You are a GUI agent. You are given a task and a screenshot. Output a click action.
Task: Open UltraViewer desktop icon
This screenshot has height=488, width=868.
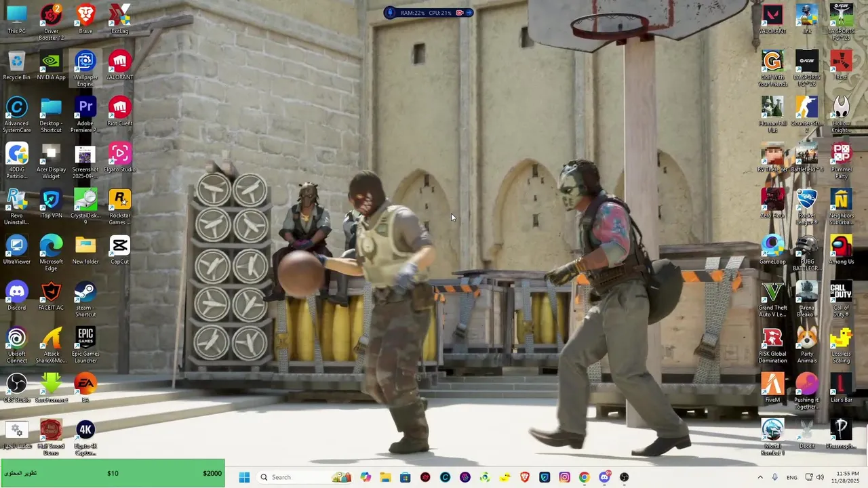(x=16, y=249)
